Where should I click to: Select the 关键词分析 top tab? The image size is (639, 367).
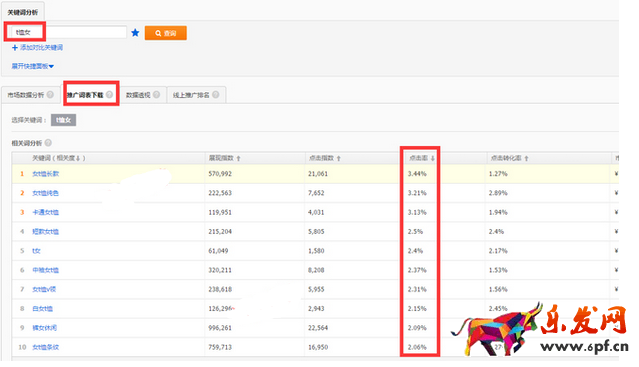23,13
